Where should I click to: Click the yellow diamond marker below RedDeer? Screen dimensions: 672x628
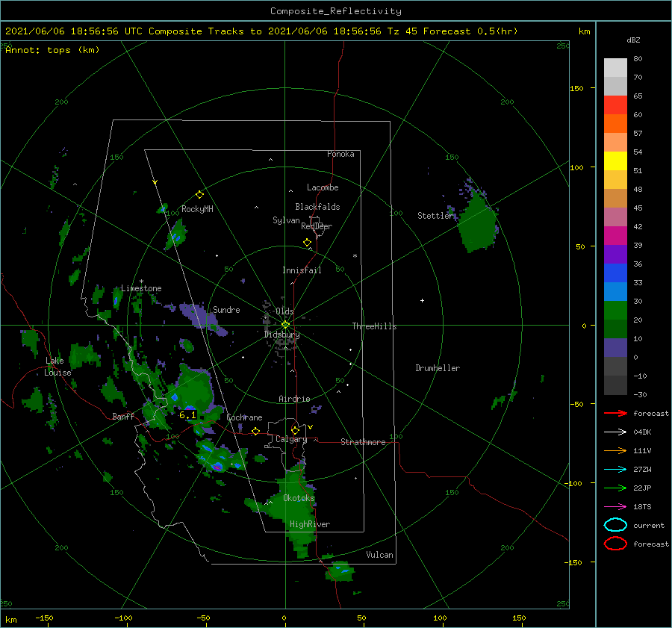click(x=308, y=243)
